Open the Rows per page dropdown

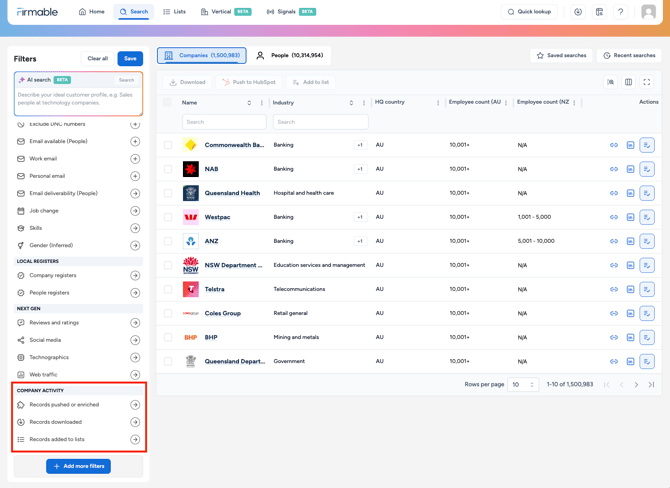[523, 385]
